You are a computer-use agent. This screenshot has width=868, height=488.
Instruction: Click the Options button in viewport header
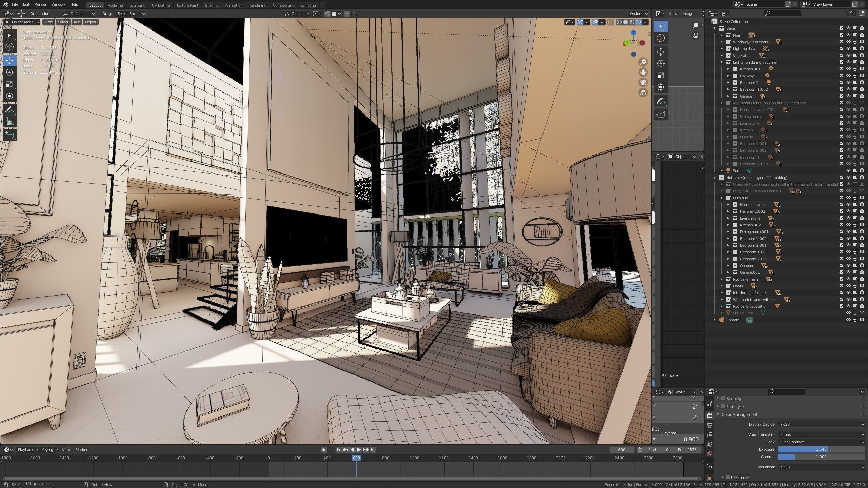(638, 14)
